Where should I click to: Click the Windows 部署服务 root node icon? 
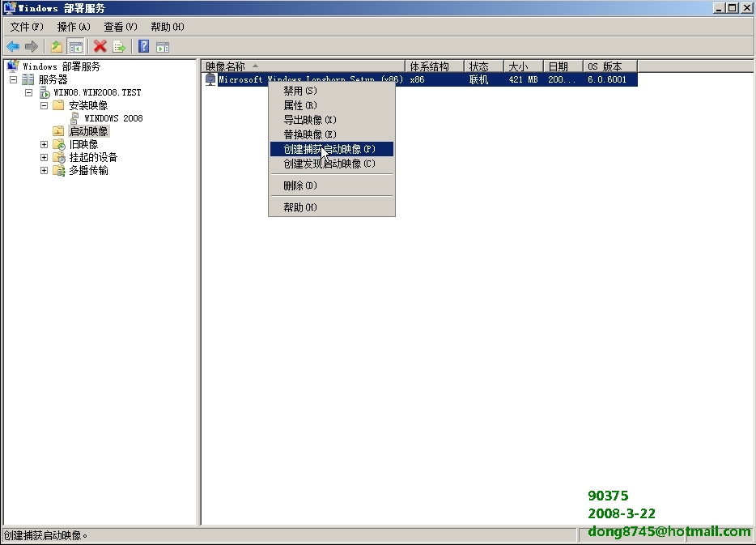click(x=13, y=66)
